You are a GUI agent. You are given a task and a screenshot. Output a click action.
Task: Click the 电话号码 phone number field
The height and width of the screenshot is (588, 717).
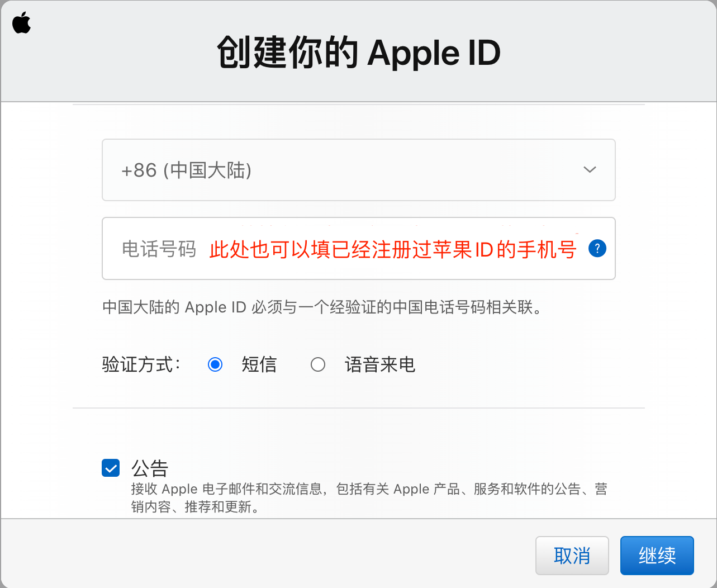358,248
